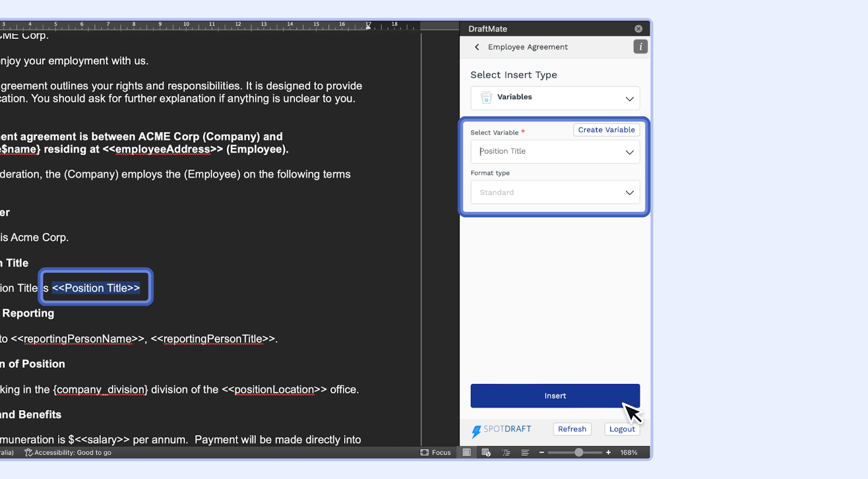Go back from Employee Agreement
The image size is (868, 479).
tap(477, 47)
